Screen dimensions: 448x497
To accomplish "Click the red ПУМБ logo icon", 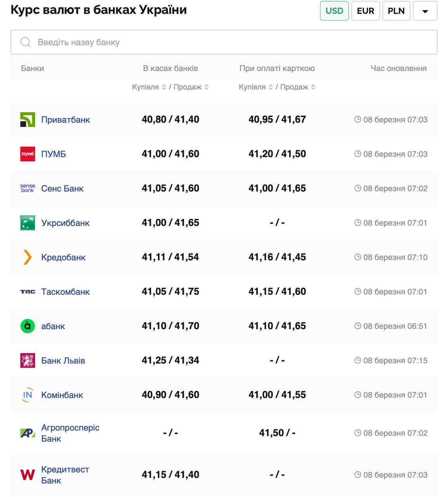I will (28, 154).
